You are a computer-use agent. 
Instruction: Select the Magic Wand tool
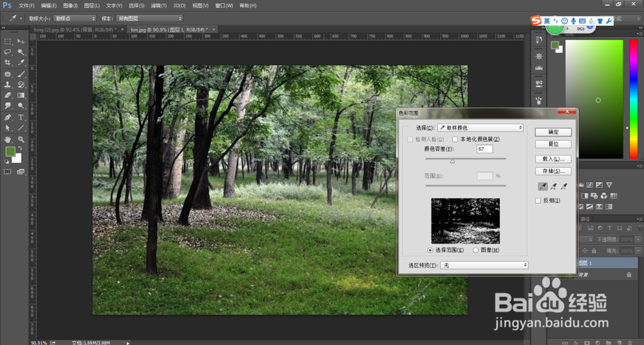coord(21,52)
